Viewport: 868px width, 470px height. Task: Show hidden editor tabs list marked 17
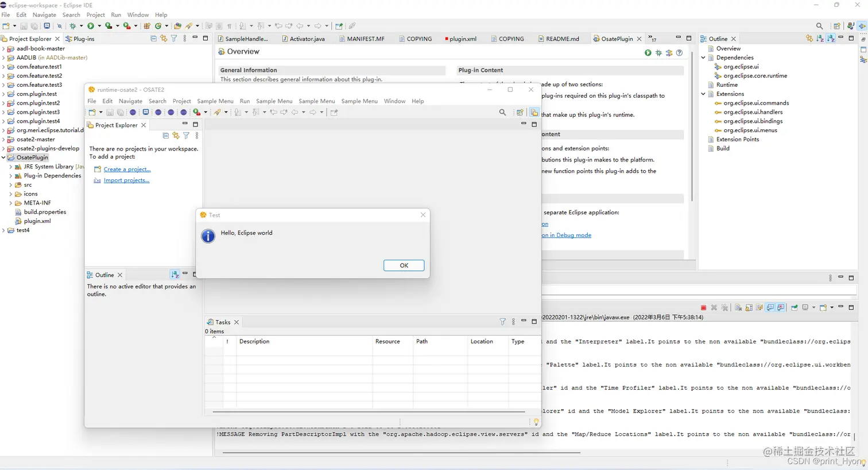coord(653,38)
